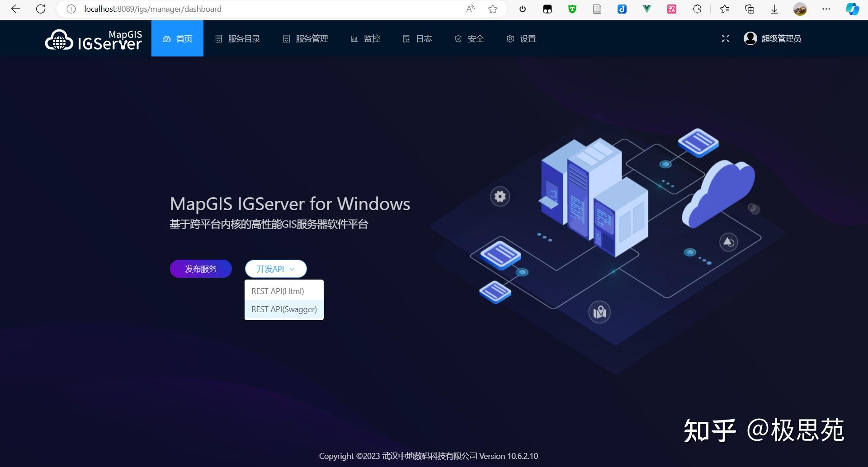Image resolution: width=868 pixels, height=467 pixels.
Task: Select REST API(Swagger) from the dropdown
Action: 284,309
